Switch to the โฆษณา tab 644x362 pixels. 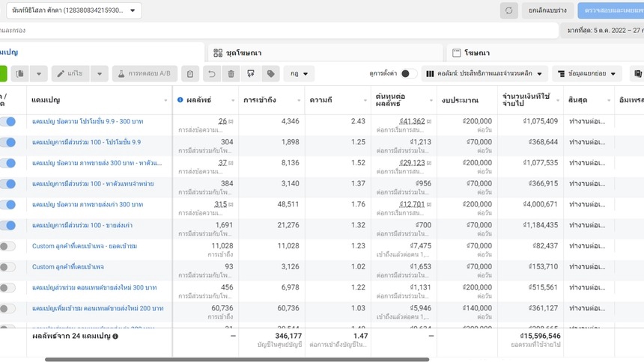(x=476, y=52)
